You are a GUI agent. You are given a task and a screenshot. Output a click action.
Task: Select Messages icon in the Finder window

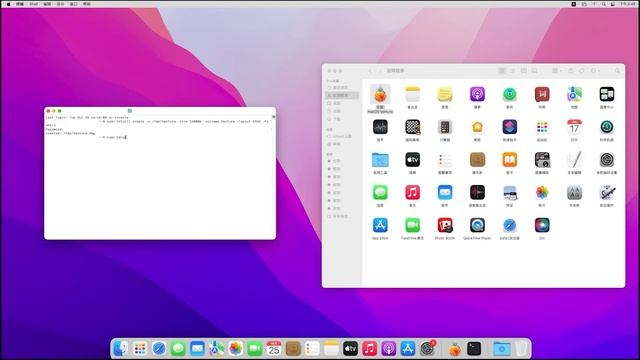point(380,192)
